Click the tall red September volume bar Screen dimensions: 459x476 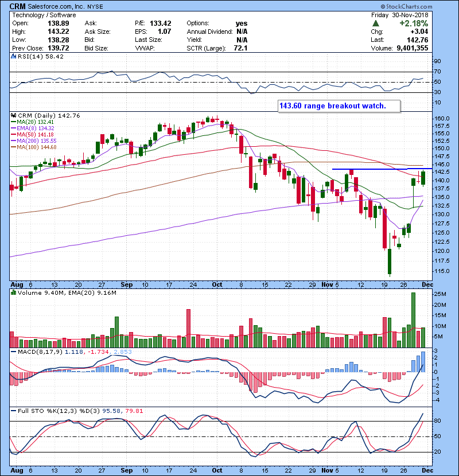pos(188,328)
